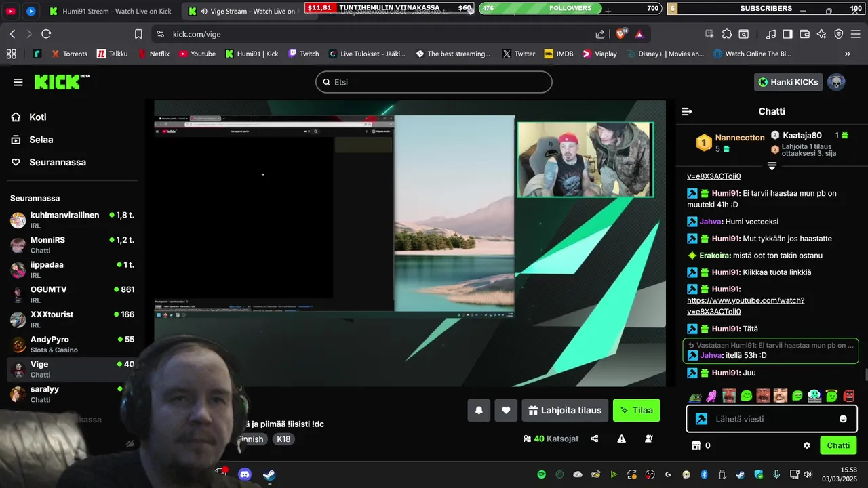This screenshot has width=868, height=488.
Task: Click Nannecotton in the leaderboard
Action: click(740, 138)
